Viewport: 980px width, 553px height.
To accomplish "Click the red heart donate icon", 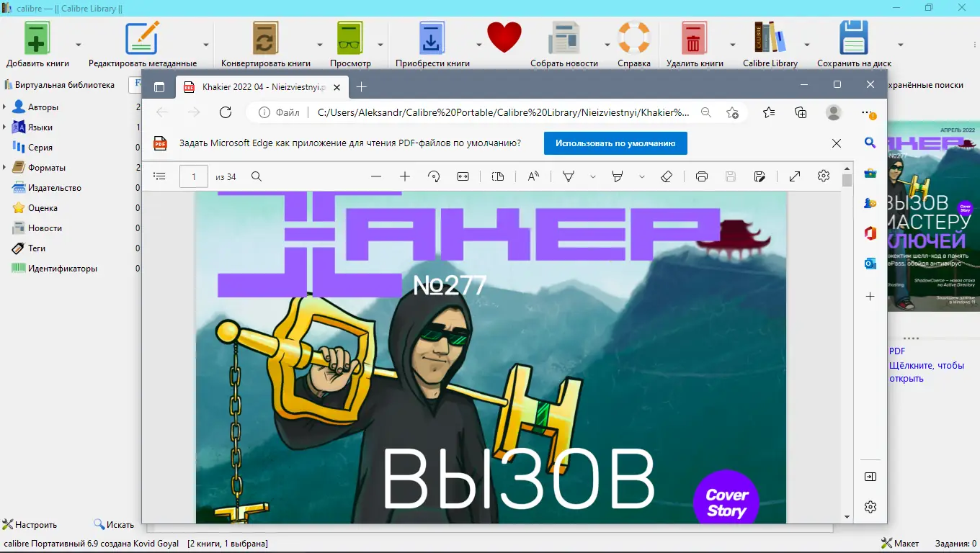I will (504, 37).
